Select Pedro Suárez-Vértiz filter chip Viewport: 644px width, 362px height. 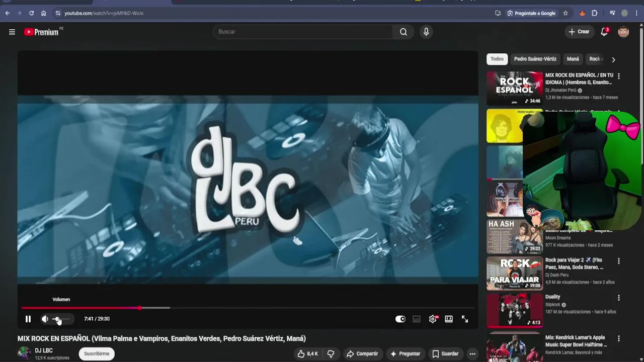(x=535, y=59)
